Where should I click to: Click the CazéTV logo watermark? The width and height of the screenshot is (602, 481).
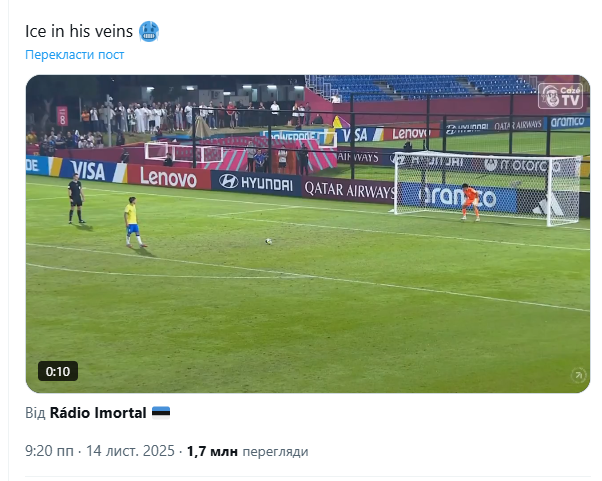561,96
